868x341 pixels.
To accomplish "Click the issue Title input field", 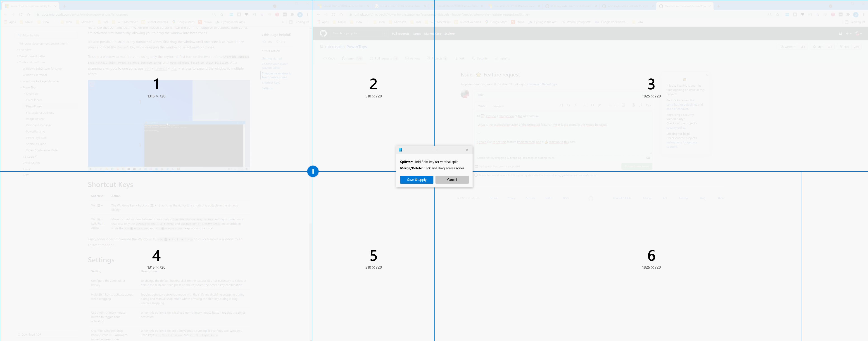I will (x=563, y=95).
